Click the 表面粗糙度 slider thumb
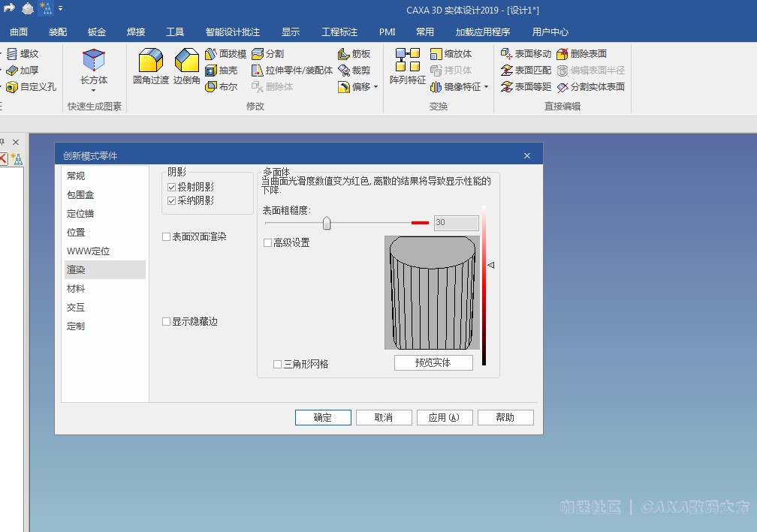757x532 pixels. (327, 223)
